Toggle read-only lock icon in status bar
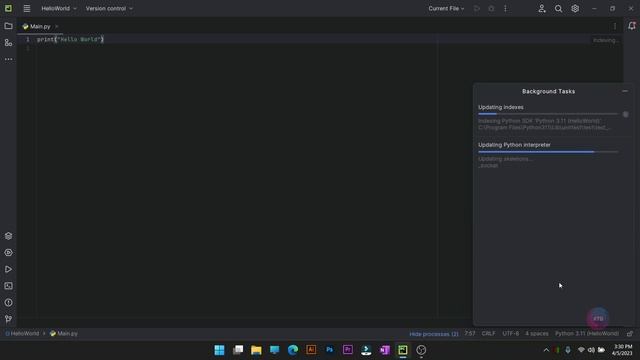 click(x=630, y=334)
